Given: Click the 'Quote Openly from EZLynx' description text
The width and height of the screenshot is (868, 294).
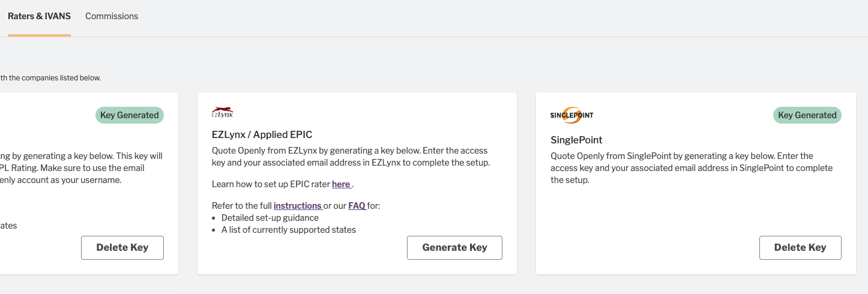Looking at the screenshot, I should [x=350, y=156].
